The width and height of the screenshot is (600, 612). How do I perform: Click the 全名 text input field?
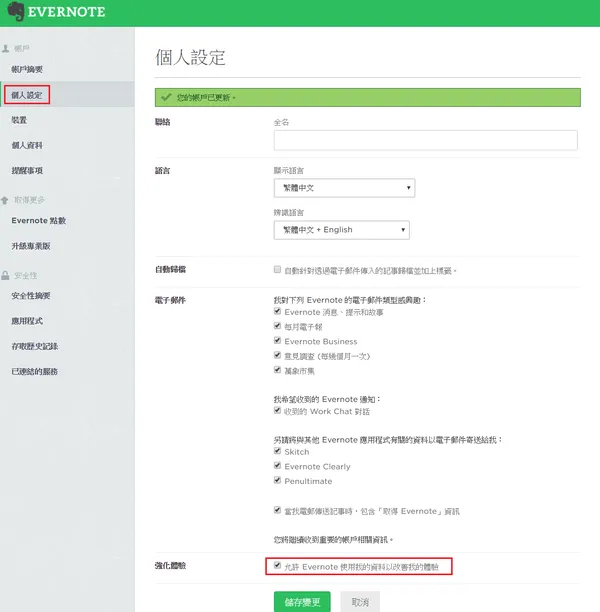click(x=426, y=140)
